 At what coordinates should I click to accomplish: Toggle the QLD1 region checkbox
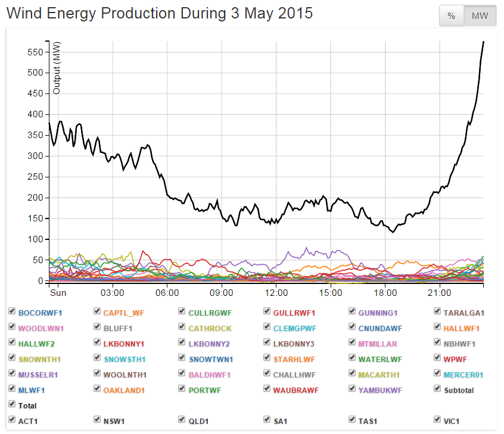182,420
